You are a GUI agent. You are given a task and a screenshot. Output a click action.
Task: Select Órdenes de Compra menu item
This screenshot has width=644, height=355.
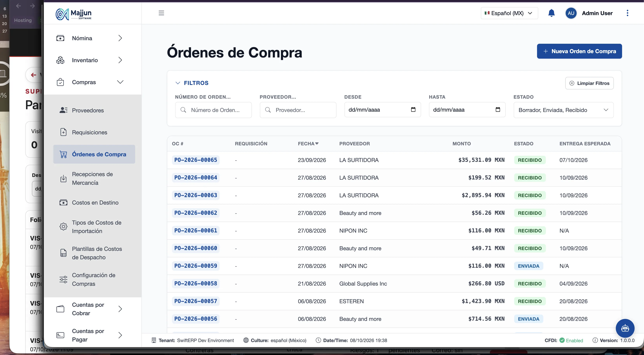pyautogui.click(x=94, y=154)
